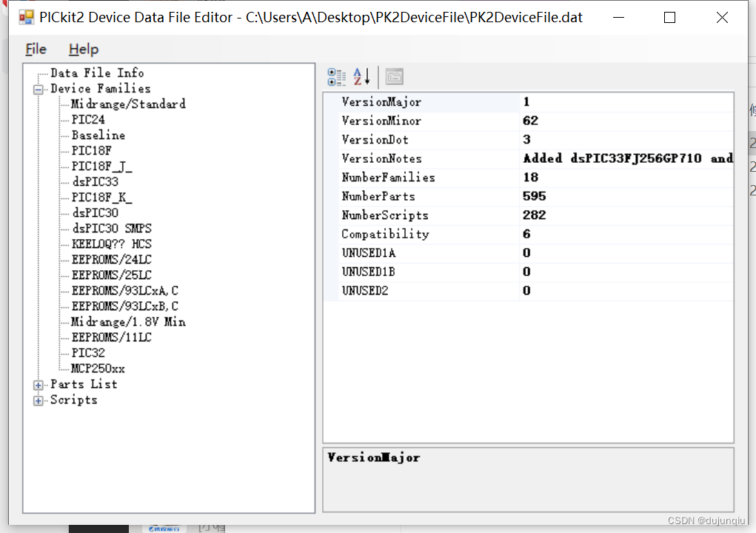Image resolution: width=756 pixels, height=533 pixels.
Task: Click the NumberScripts value 282
Action: click(x=534, y=215)
